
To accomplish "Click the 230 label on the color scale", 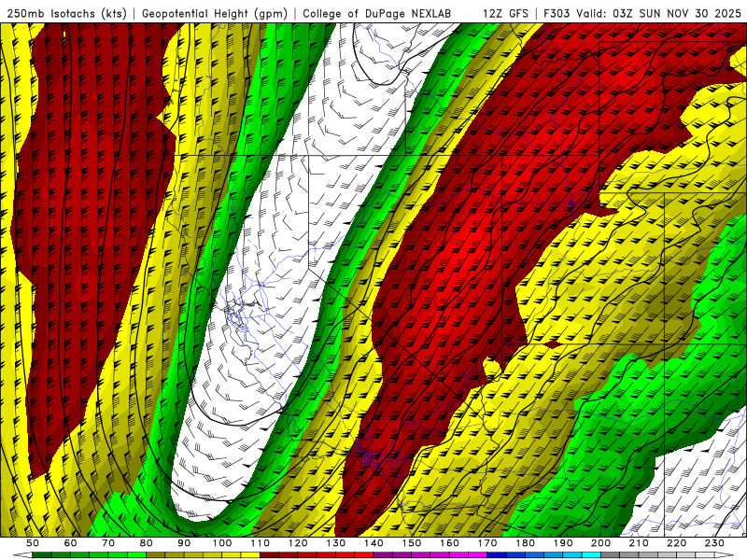I will pyautogui.click(x=713, y=543).
